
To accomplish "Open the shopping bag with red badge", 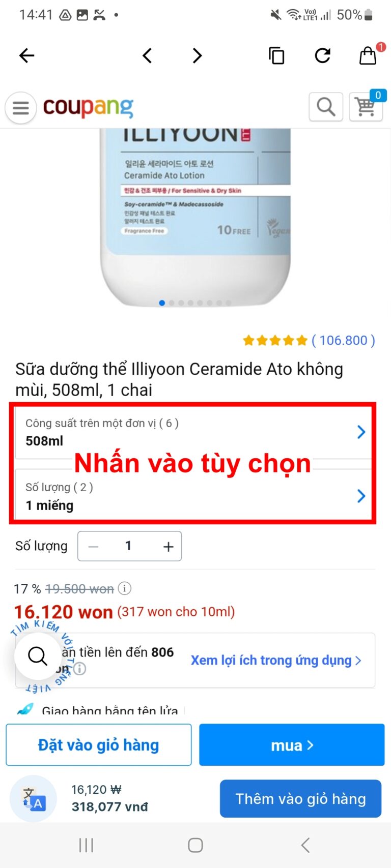I will [368, 55].
